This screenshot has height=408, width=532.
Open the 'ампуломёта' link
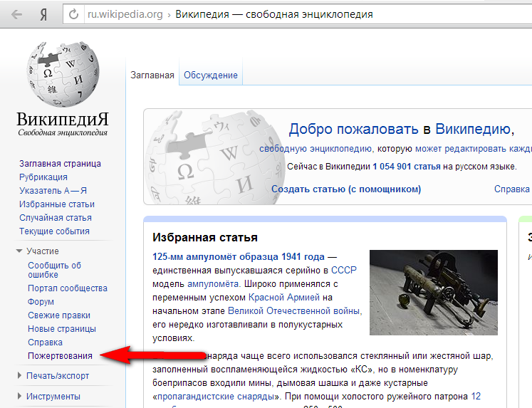[x=214, y=284]
